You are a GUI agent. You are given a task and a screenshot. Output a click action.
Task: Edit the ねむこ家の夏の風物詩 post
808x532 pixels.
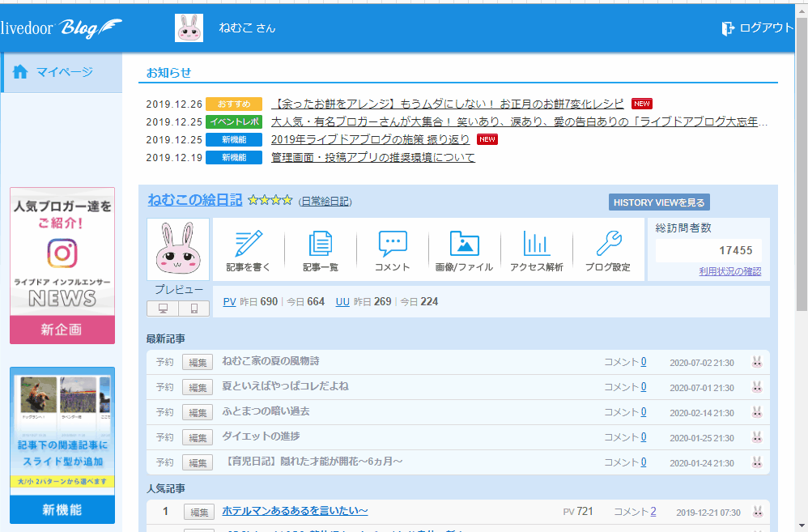click(x=198, y=363)
